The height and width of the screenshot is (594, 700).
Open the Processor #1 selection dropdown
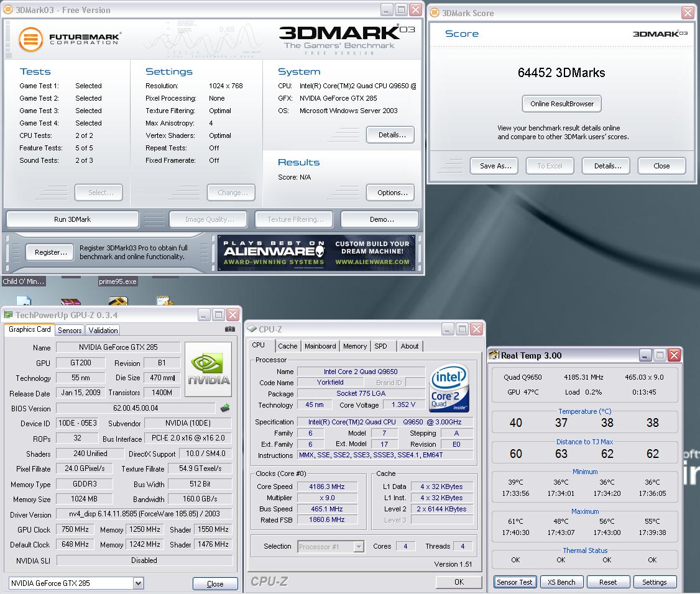359,547
